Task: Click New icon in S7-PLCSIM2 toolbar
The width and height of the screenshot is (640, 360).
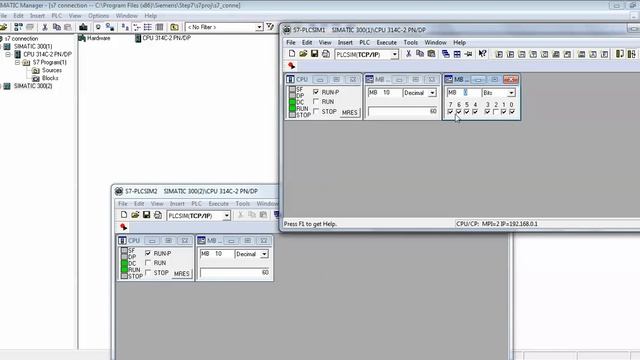Action: coord(124,215)
